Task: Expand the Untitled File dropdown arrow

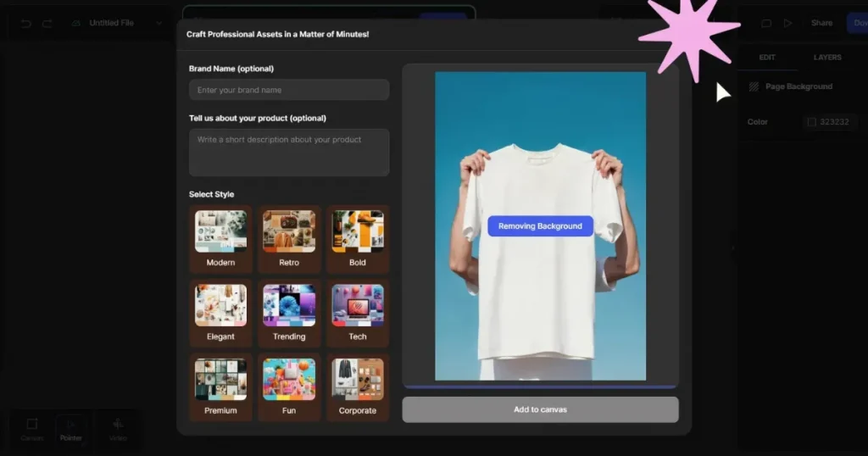Action: click(x=159, y=23)
